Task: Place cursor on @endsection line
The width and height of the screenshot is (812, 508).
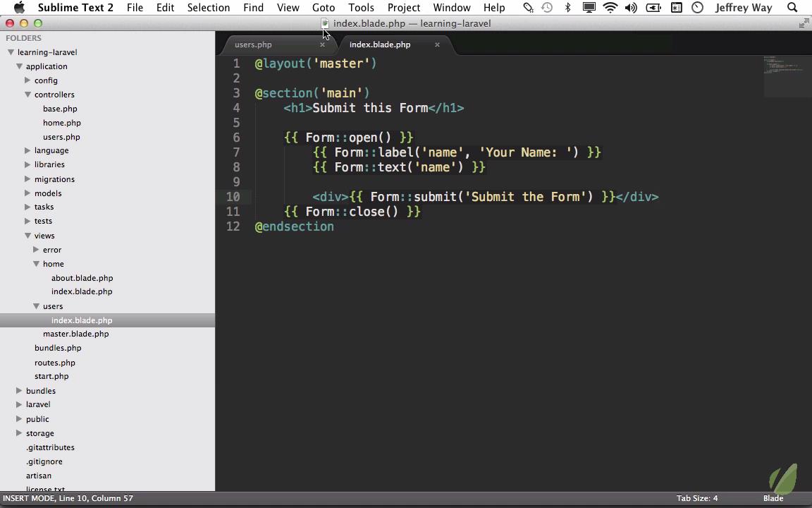Action: [x=294, y=226]
